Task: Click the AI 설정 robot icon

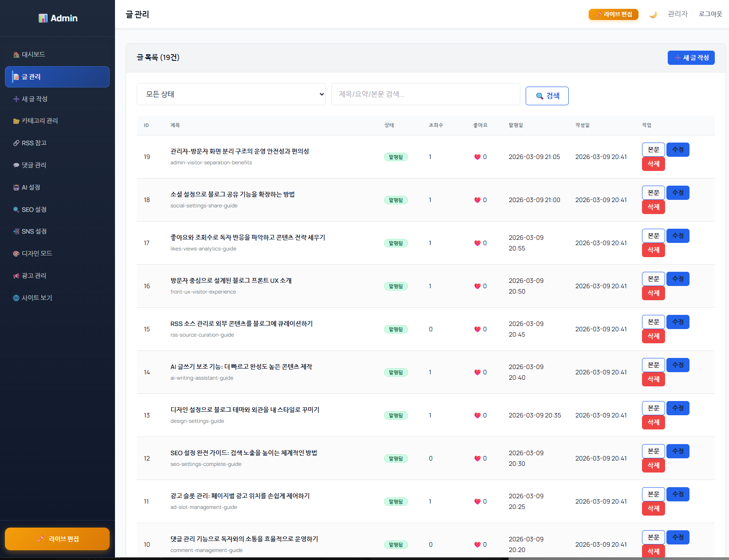Action: click(x=16, y=187)
